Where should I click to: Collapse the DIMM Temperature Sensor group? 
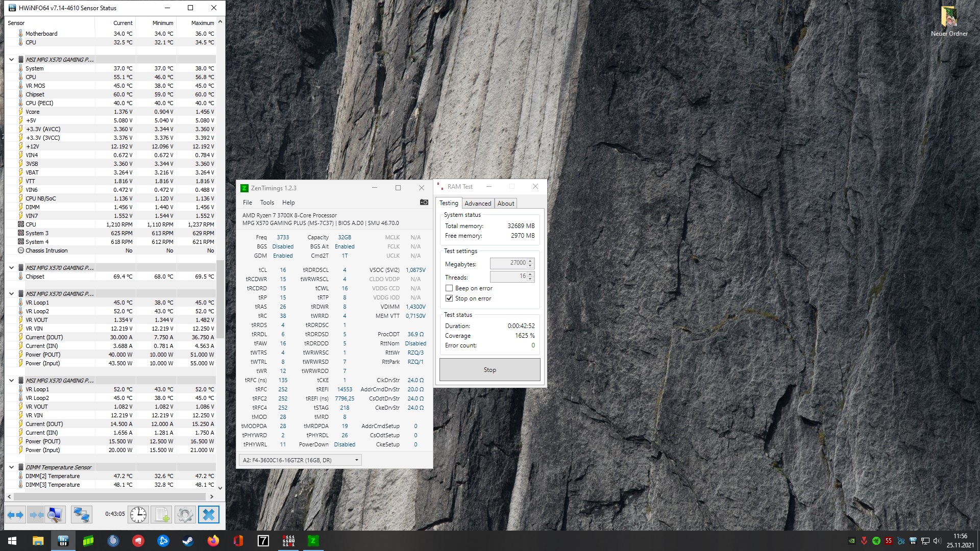coord(11,467)
